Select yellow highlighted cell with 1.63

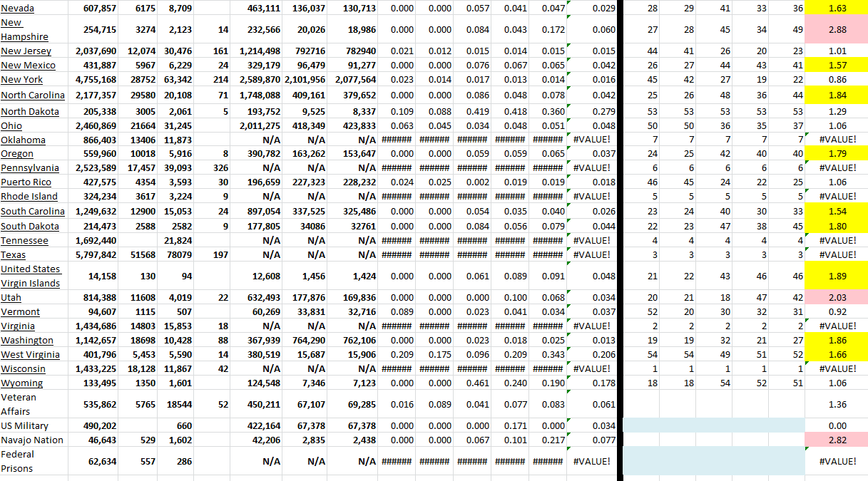(x=836, y=9)
